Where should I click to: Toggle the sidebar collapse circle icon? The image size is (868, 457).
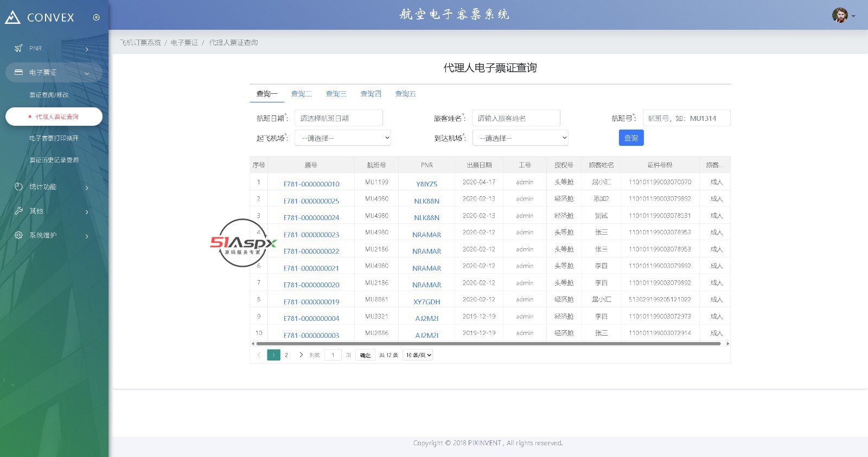[96, 17]
